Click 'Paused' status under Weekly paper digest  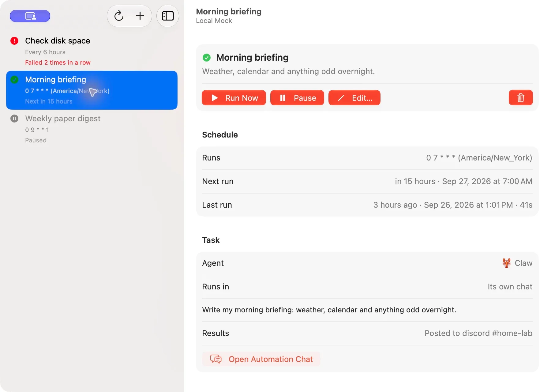pyautogui.click(x=36, y=140)
